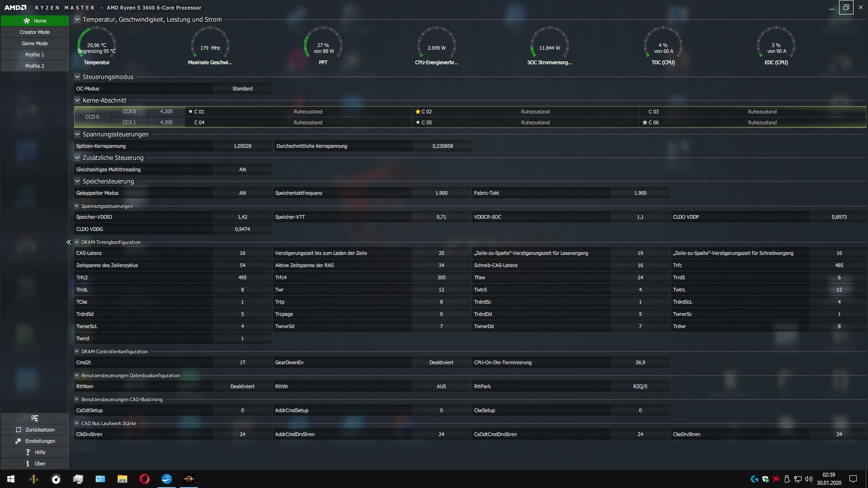Open the RttPark RZQ/5 dropdown value
This screenshot has height=488, width=868.
[x=640, y=386]
